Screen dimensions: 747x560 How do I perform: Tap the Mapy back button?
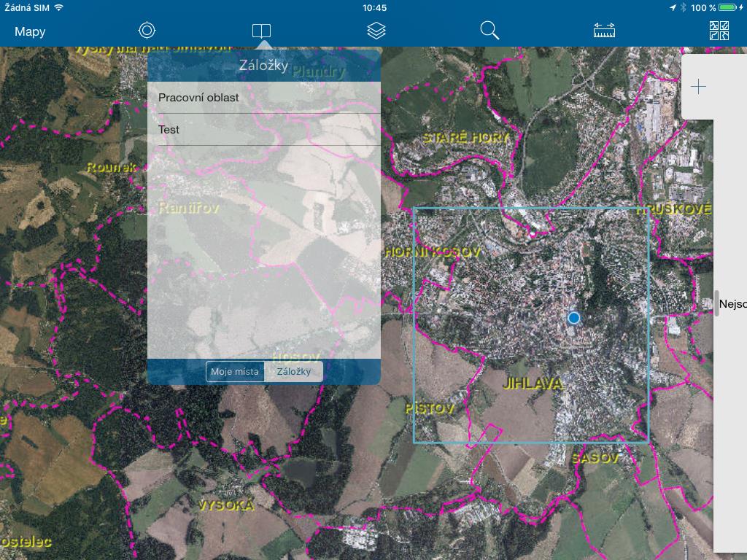coord(30,31)
